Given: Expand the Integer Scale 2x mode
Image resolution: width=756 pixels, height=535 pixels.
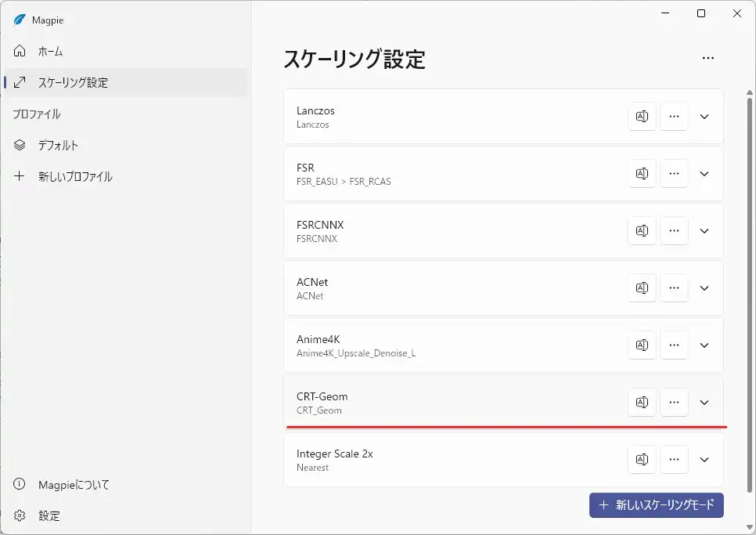Looking at the screenshot, I should (x=704, y=459).
